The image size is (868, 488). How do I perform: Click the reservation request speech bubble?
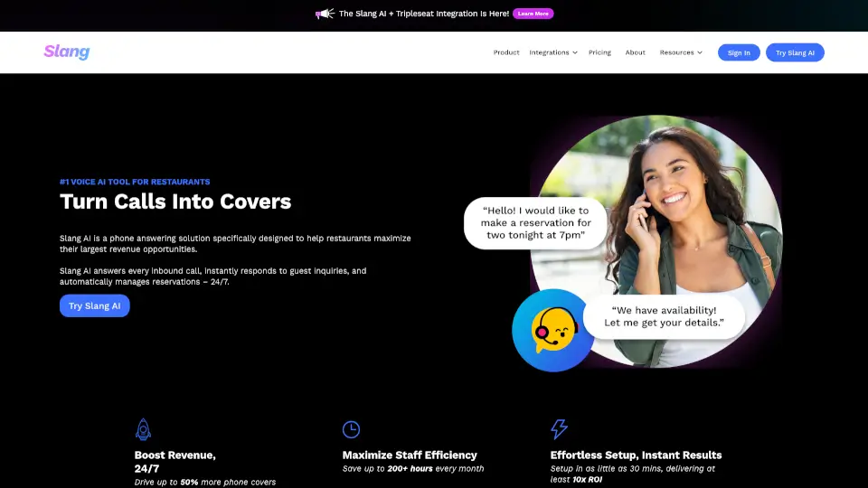pos(527,223)
